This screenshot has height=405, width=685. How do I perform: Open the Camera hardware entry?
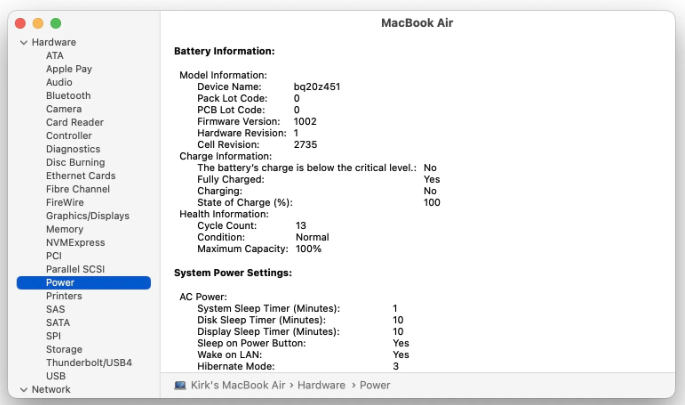64,109
